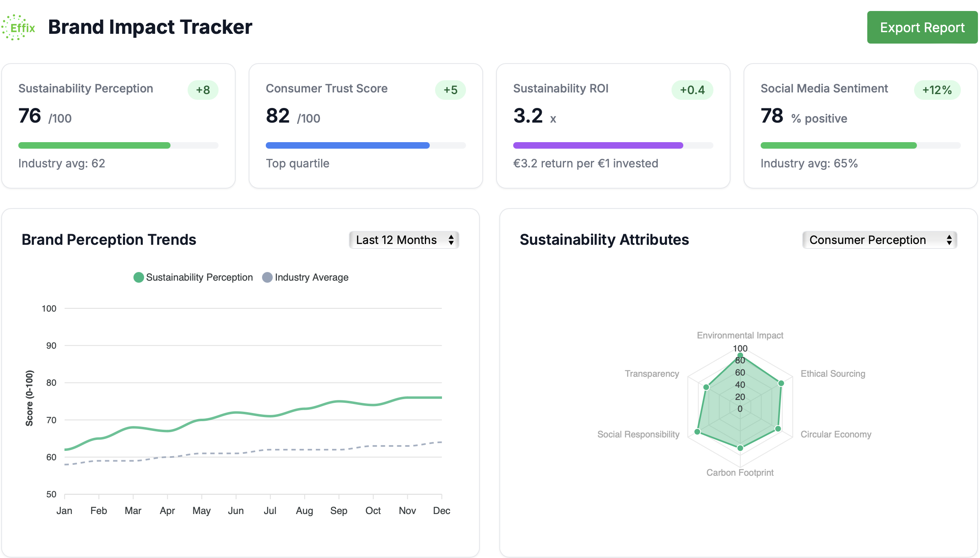This screenshot has width=980, height=558.
Task: Click the +0.4 badge on Sustainability ROI
Action: (x=692, y=90)
